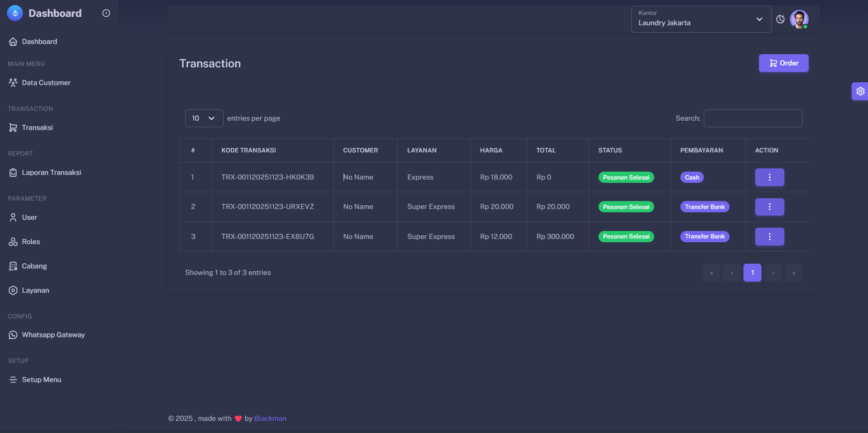Follow the Blackman footer link
868x433 pixels.
coord(270,419)
